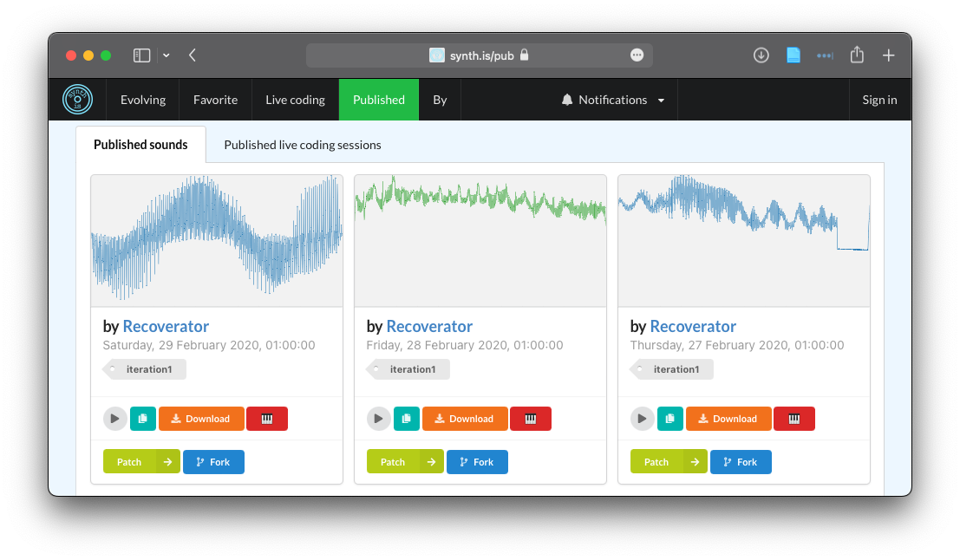Click iteration1 tag on 28 February card
This screenshot has height=560, width=960.
click(408, 369)
